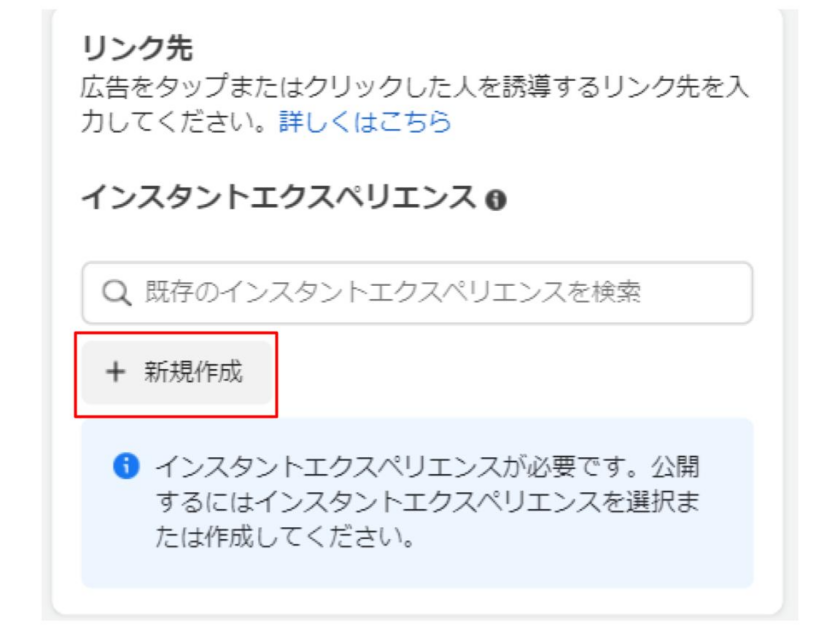
Task: Click the インスタントエクスペリエンスが必要です notice message
Action: 428,502
